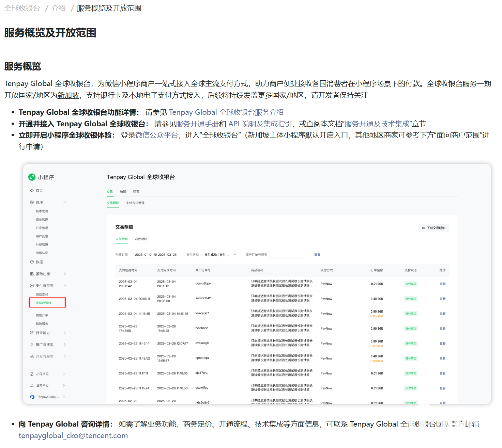Open the API 说明及集成指引 link
The image size is (502, 448).
tap(260, 124)
